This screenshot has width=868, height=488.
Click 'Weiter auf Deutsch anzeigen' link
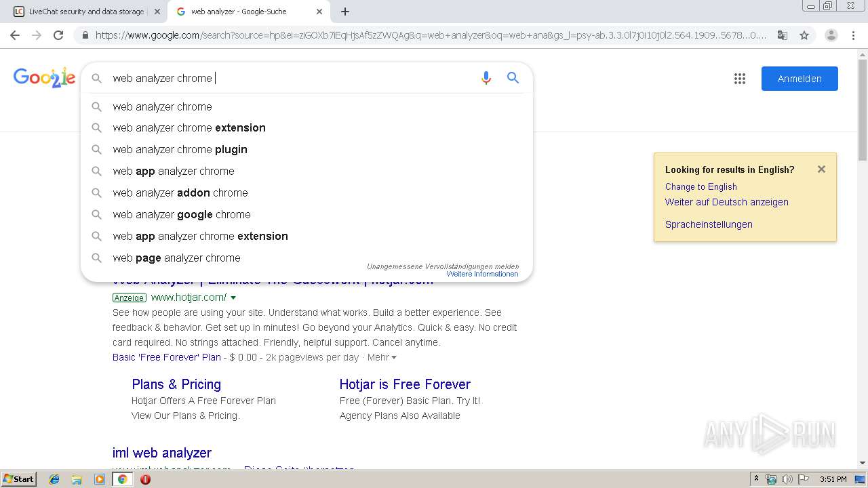tap(726, 202)
